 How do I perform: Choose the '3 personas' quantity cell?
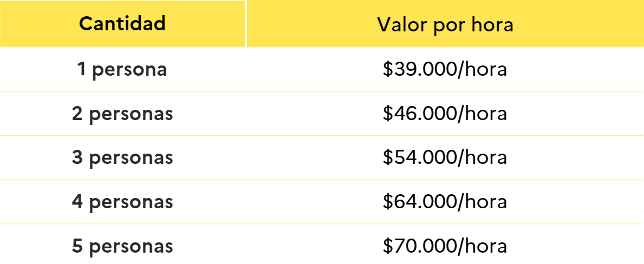[122, 157]
